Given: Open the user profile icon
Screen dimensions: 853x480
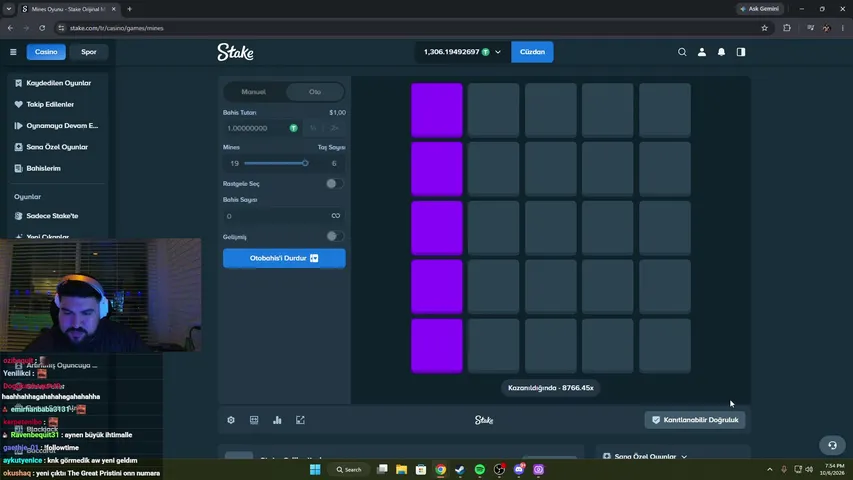Looking at the screenshot, I should (x=702, y=52).
